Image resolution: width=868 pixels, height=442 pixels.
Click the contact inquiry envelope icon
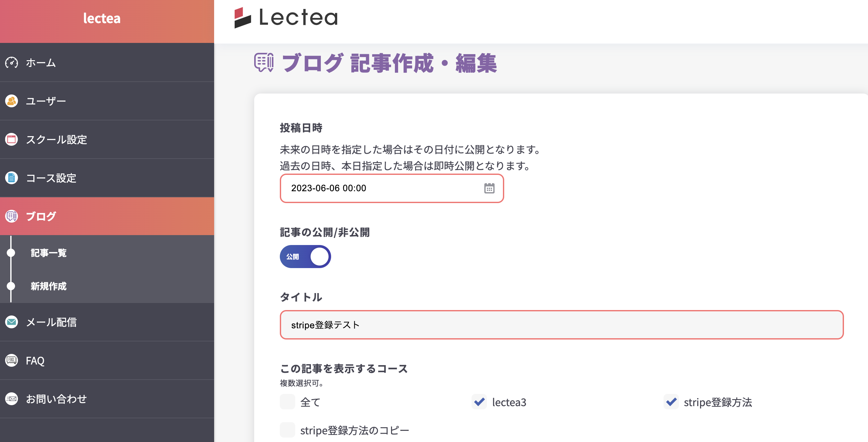12,399
